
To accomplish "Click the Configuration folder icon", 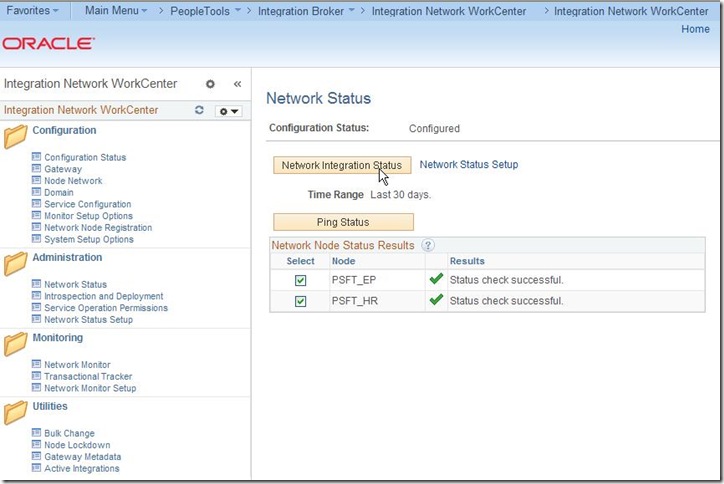I will click(x=15, y=136).
